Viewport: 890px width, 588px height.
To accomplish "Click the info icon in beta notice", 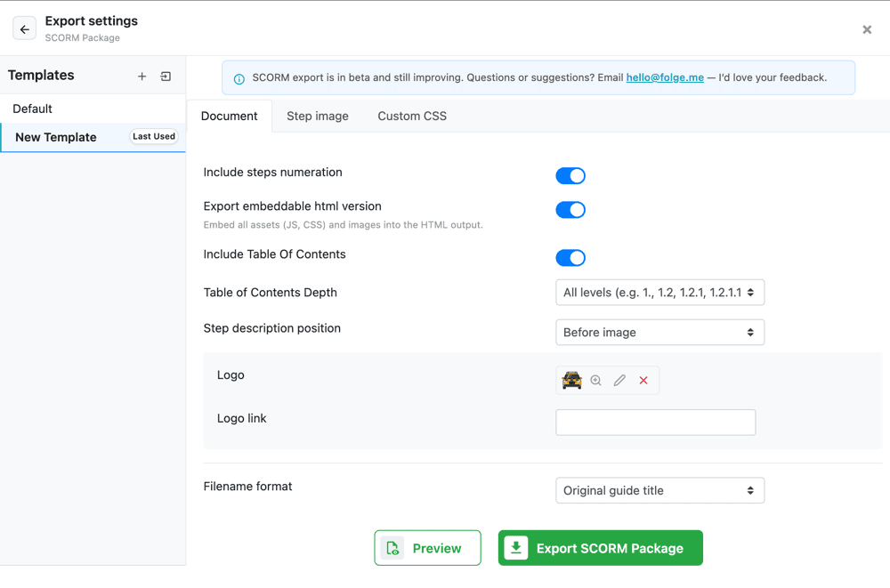I will click(x=239, y=79).
